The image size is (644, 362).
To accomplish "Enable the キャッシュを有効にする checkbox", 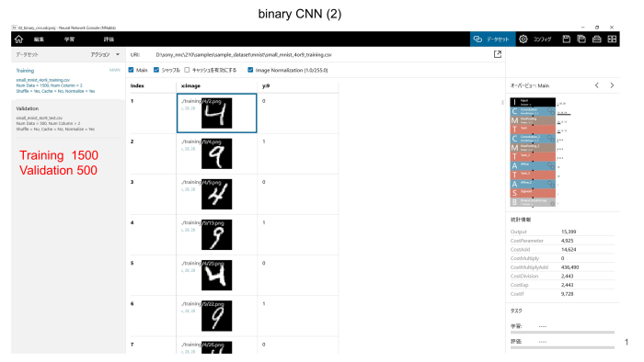I will tap(188, 70).
